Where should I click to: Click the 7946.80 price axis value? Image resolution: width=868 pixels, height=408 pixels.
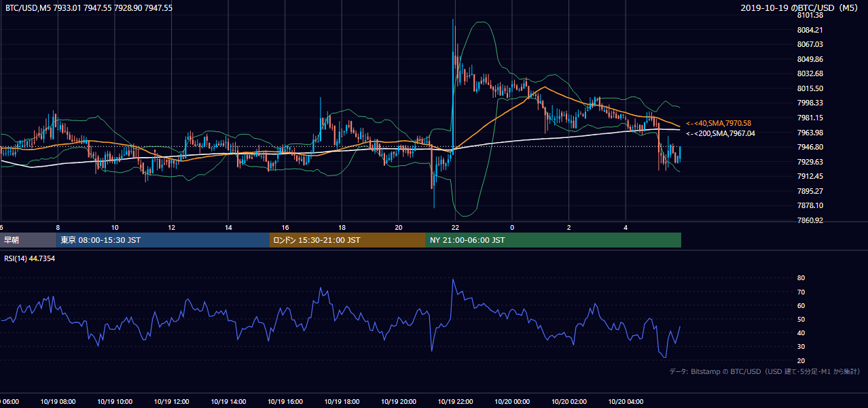810,147
